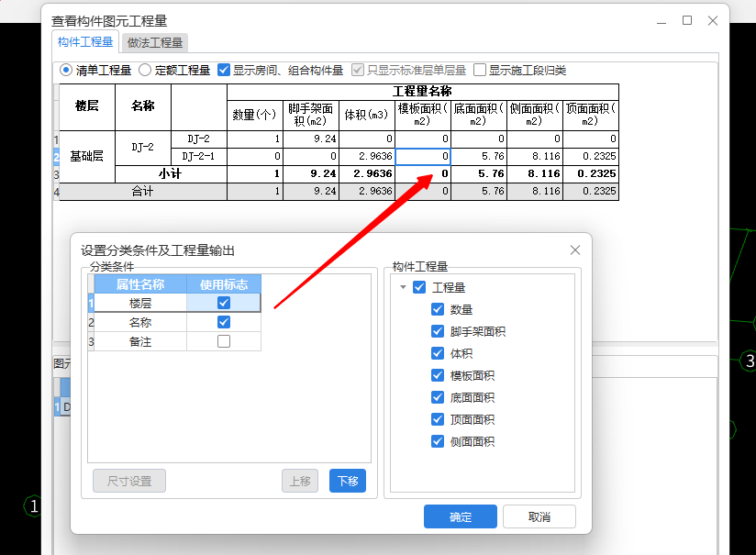Uncheck the 模板面积 checkbox in tree
This screenshot has width=756, height=555.
[438, 375]
